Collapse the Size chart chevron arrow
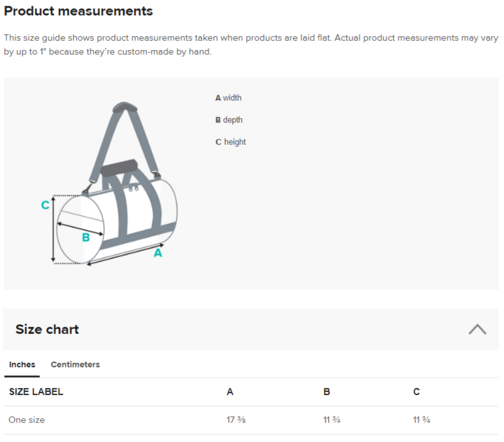 pyautogui.click(x=477, y=329)
